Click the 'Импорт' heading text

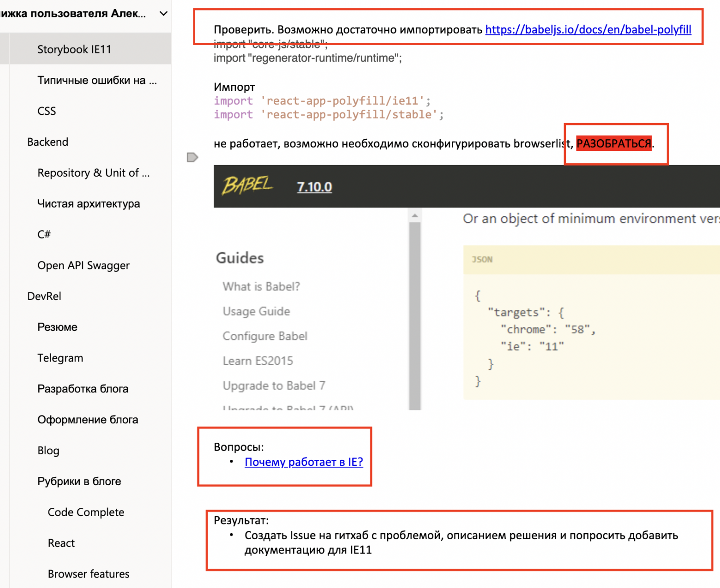point(234,87)
